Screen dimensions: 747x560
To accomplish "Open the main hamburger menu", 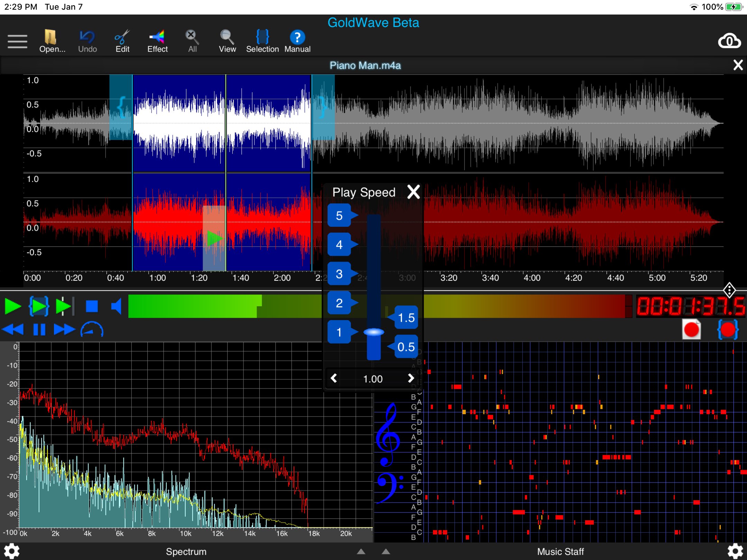I will [x=17, y=41].
